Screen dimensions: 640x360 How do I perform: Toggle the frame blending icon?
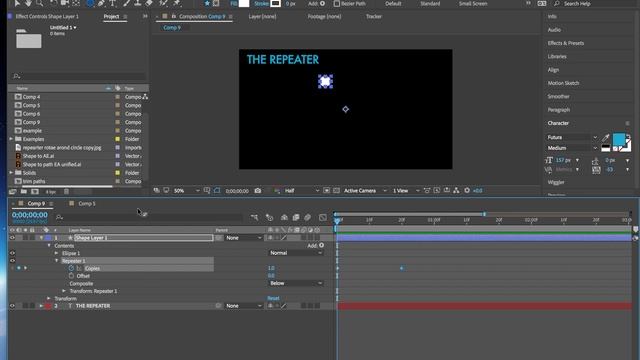[x=296, y=218]
